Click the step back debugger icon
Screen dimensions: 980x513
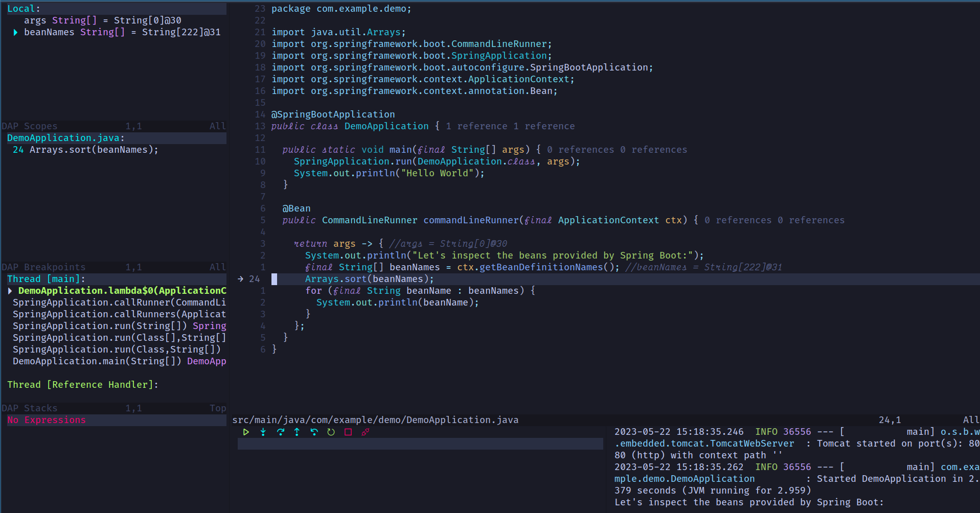tap(314, 432)
